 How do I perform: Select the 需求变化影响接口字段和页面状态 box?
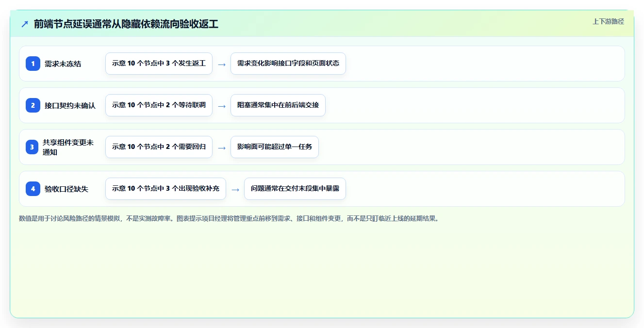pyautogui.click(x=288, y=64)
